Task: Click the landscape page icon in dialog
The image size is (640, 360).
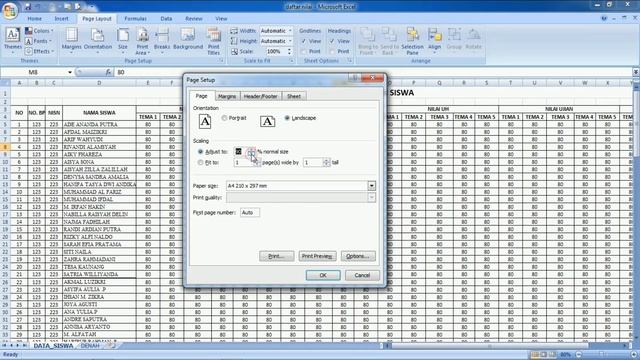Action: [267, 121]
